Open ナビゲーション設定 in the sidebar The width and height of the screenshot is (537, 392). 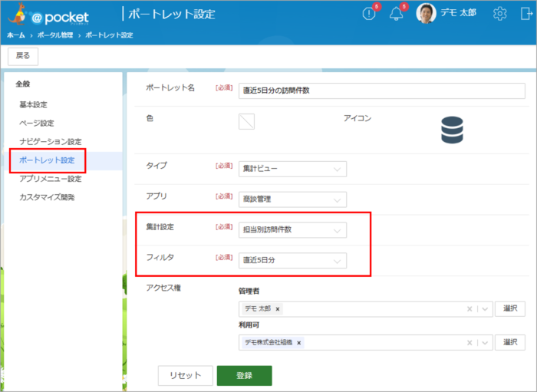pos(50,142)
